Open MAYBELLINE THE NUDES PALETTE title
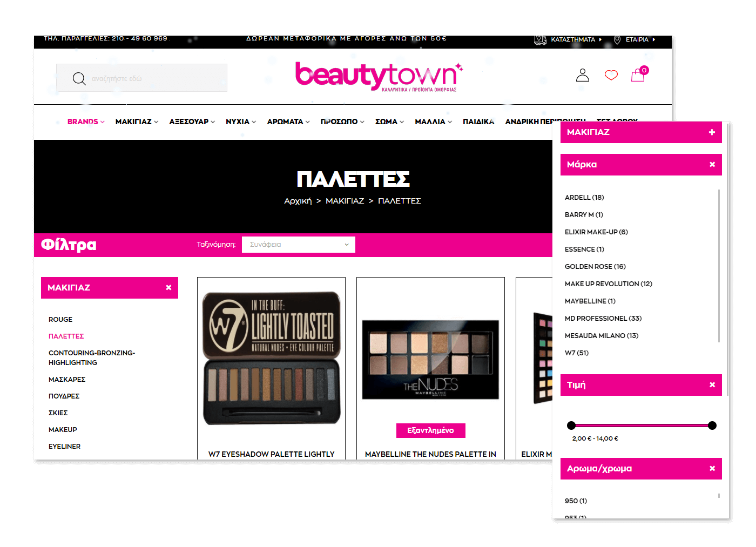 (430, 455)
